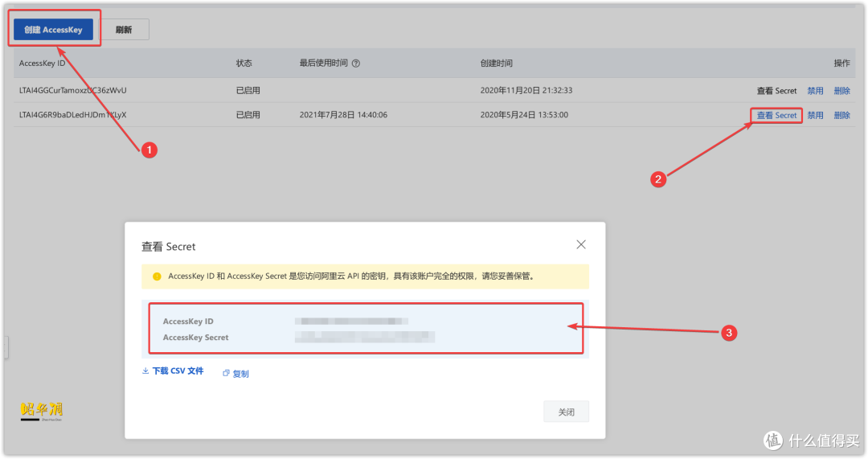Image resolution: width=868 pixels, height=459 pixels.
Task: Disable the key created 2020年11月20日
Action: coord(815,91)
